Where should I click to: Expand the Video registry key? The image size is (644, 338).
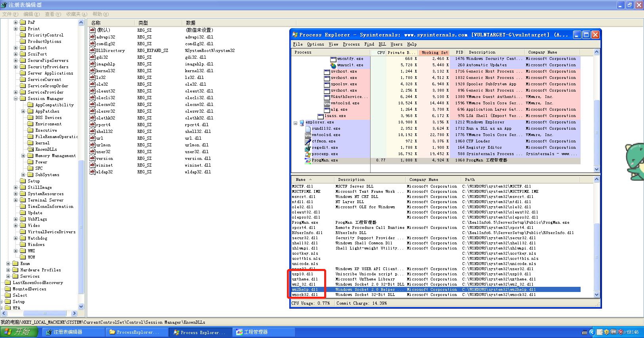coord(15,225)
